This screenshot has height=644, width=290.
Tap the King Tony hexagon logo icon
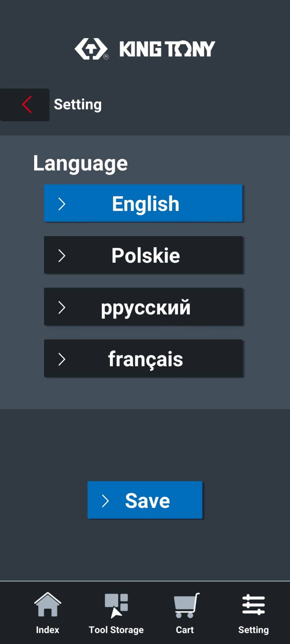pyautogui.click(x=91, y=49)
